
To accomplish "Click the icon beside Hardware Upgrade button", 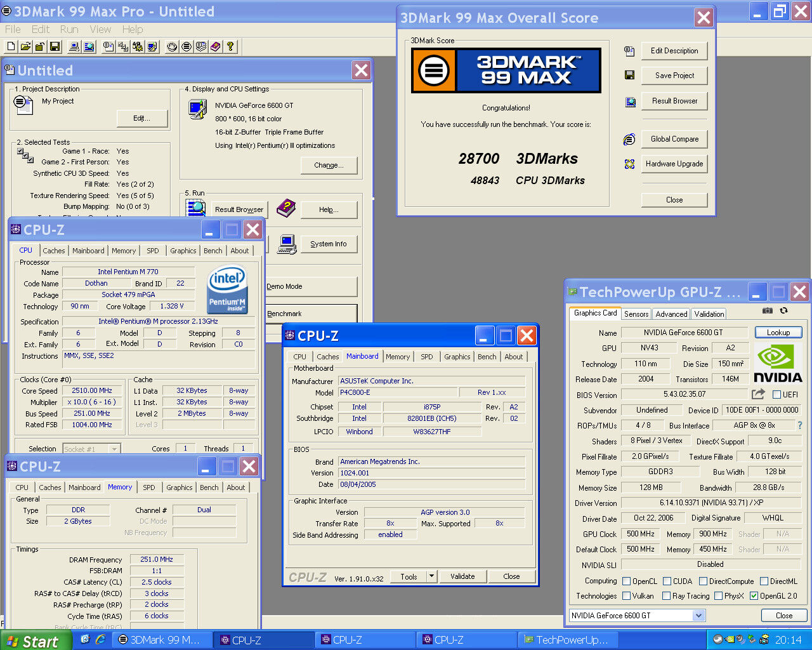I will tap(629, 164).
